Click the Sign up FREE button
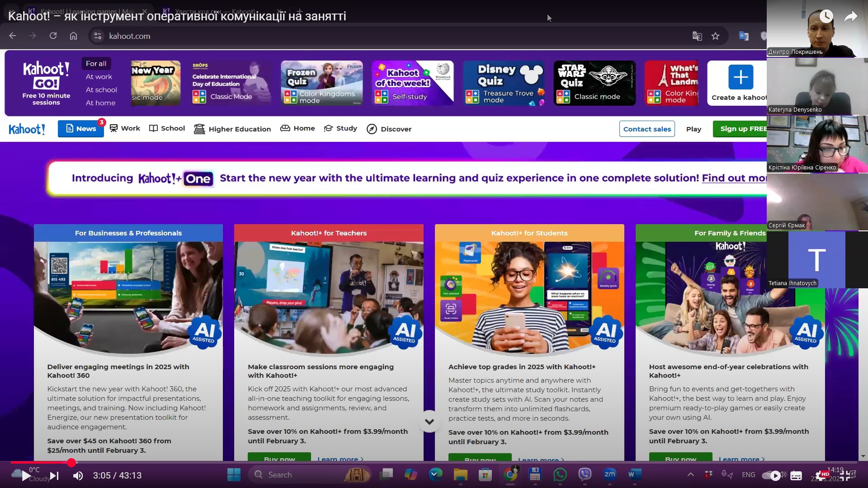 click(x=740, y=129)
